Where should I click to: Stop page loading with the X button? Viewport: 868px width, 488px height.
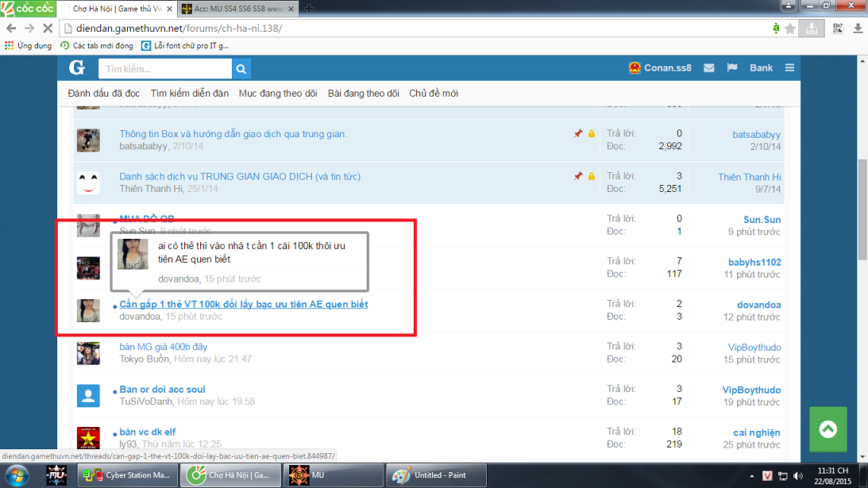46,28
